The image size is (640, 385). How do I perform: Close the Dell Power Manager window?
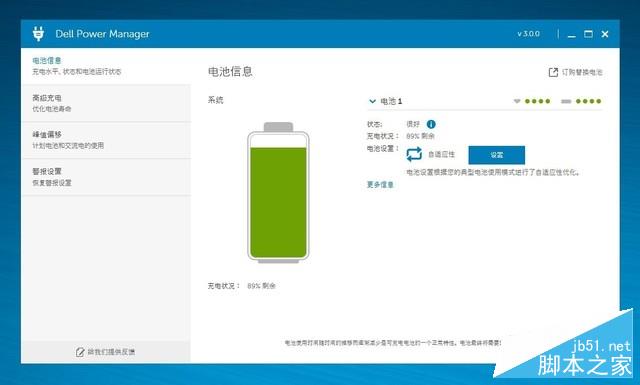click(605, 34)
